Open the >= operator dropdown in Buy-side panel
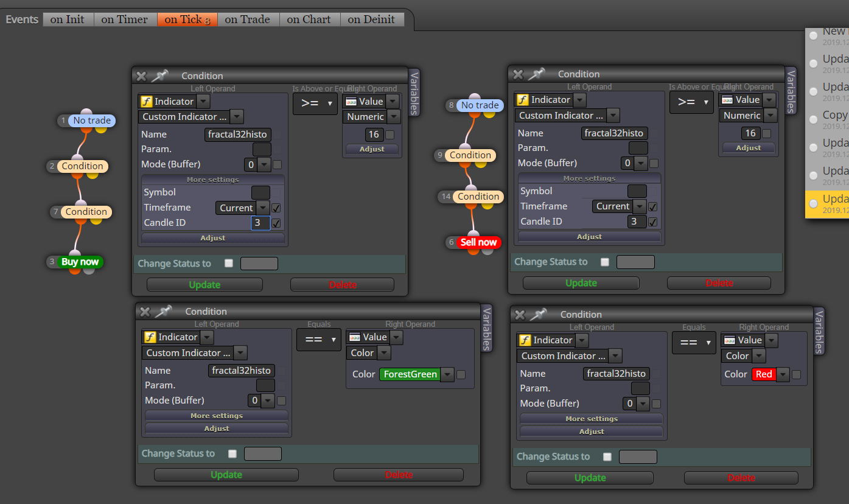 coord(315,103)
